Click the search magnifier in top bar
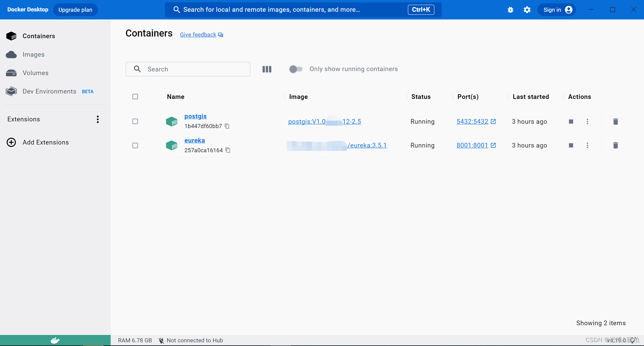 (x=176, y=10)
